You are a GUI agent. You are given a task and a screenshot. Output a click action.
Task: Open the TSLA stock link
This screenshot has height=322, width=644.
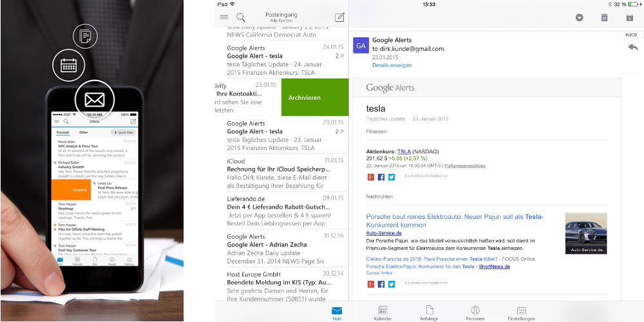tap(404, 151)
